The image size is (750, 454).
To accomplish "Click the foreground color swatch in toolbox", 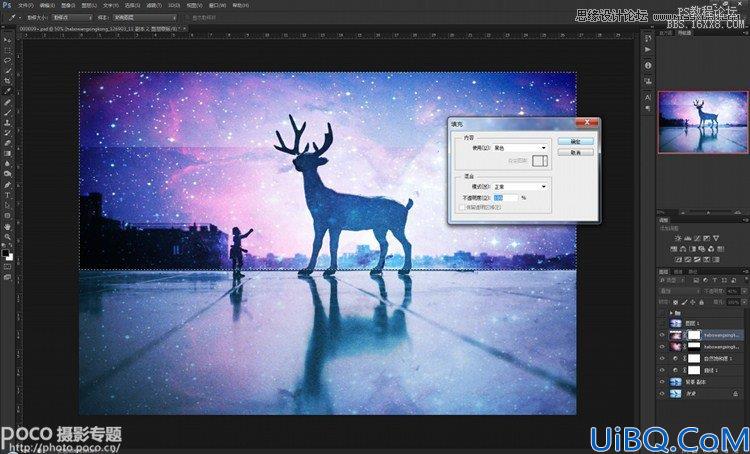I will [5, 252].
